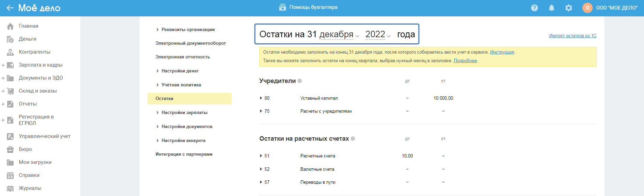Screen dimensions: 644x196
Task: Click the Регистрация в ЕГРЮЛ icon
Action: coord(10,120)
